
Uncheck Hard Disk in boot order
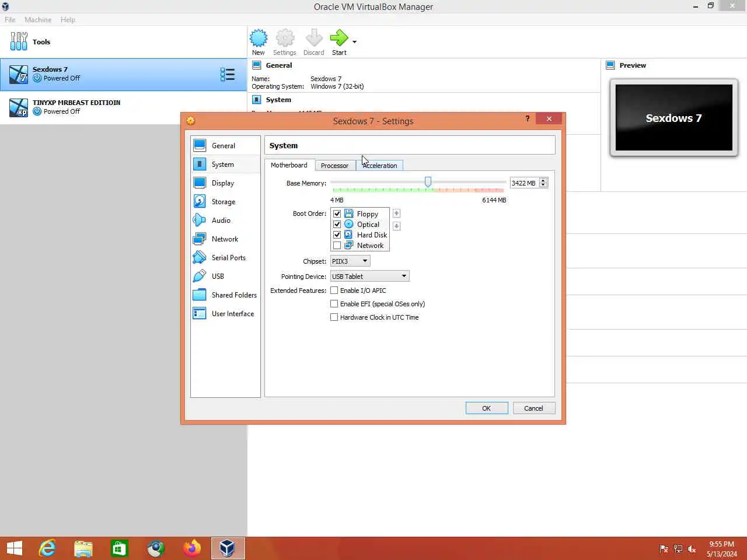[337, 235]
